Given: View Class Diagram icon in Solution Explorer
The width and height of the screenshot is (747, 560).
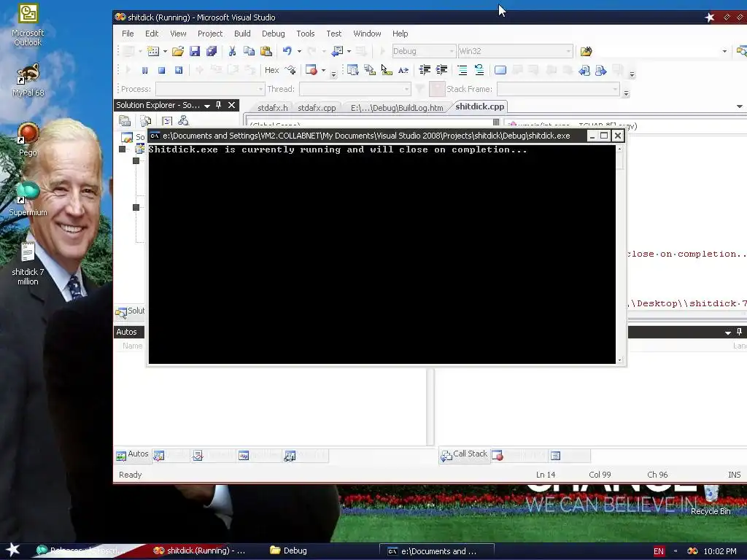Looking at the screenshot, I should [183, 121].
